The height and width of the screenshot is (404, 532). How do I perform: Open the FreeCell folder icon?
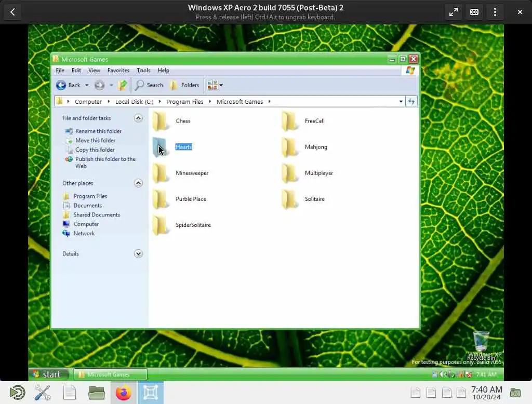pos(289,121)
